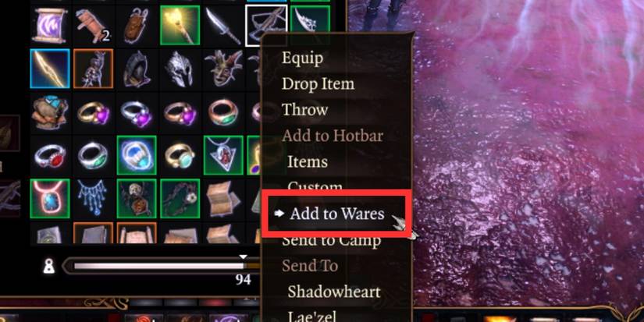This screenshot has width=644, height=322.
Task: Choose the dagger in inventory grid
Action: [x=223, y=25]
